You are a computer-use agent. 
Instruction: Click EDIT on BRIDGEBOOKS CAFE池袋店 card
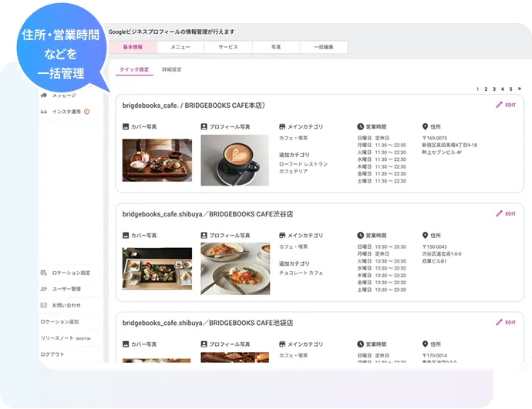click(x=506, y=323)
